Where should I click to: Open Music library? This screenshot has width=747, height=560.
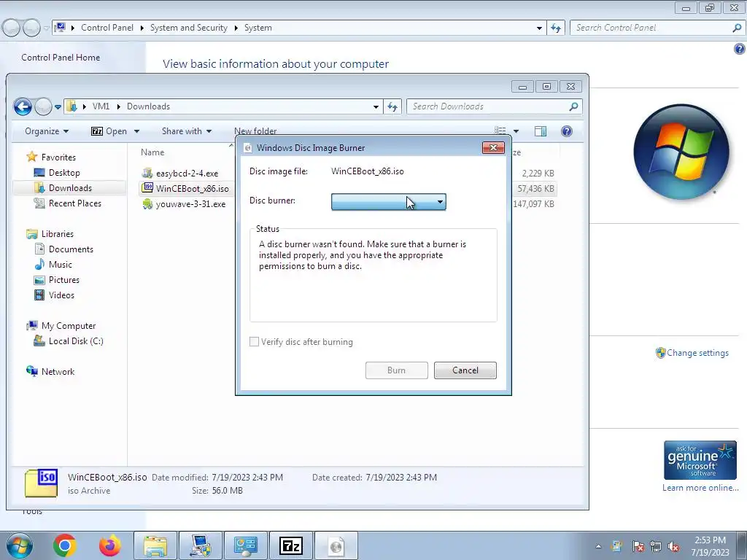[x=60, y=264]
